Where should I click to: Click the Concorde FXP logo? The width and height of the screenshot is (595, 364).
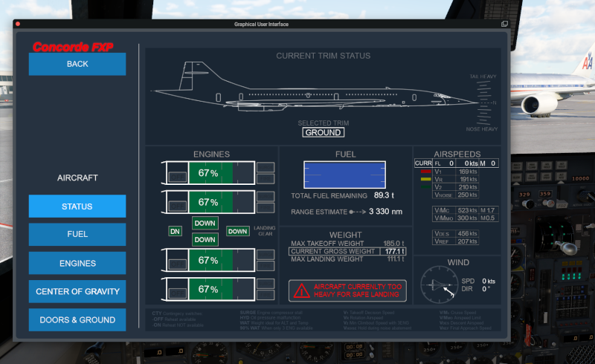(73, 47)
